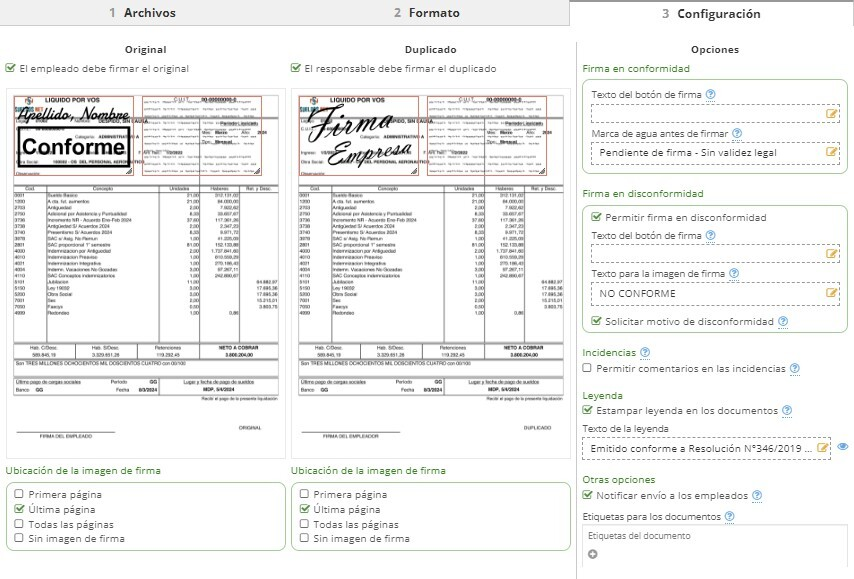Uncheck 'Estampar leyenda en los documentos'
Viewport: 854px width, 579px height.
click(x=587, y=410)
